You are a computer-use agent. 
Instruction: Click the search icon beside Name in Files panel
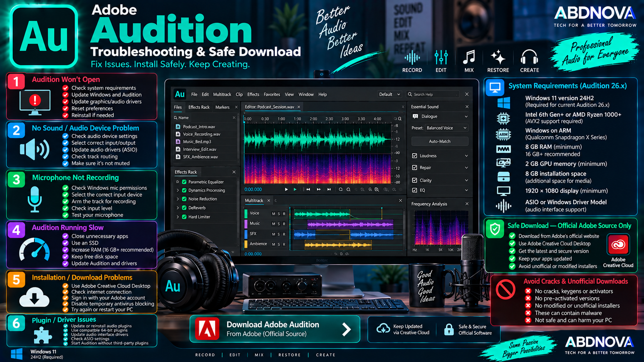[x=176, y=118]
